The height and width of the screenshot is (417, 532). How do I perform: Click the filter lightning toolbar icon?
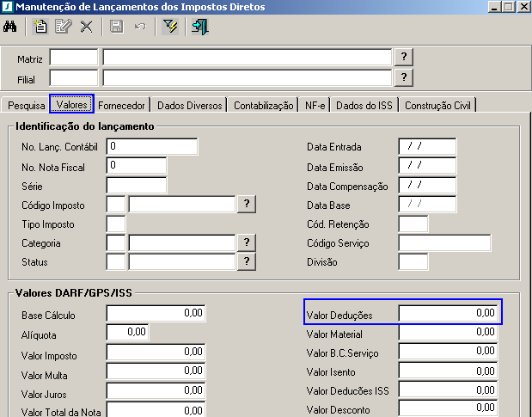(x=169, y=27)
